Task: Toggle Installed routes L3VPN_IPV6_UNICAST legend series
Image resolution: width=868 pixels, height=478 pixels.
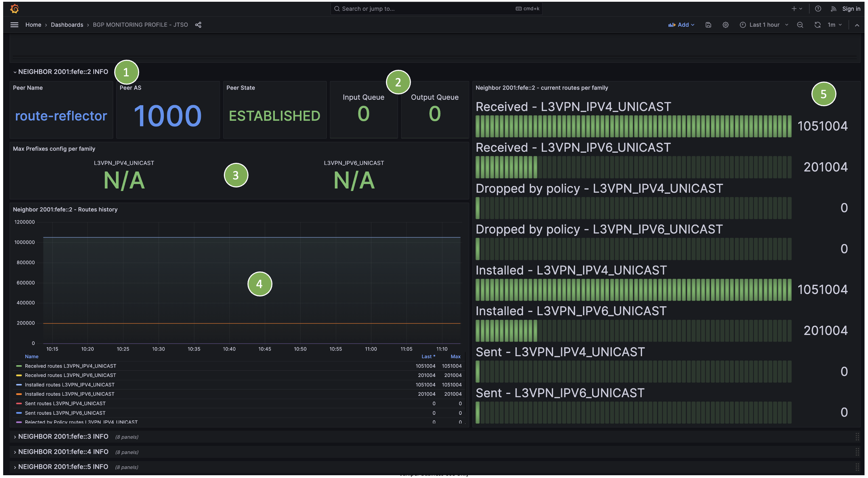Action: point(69,394)
